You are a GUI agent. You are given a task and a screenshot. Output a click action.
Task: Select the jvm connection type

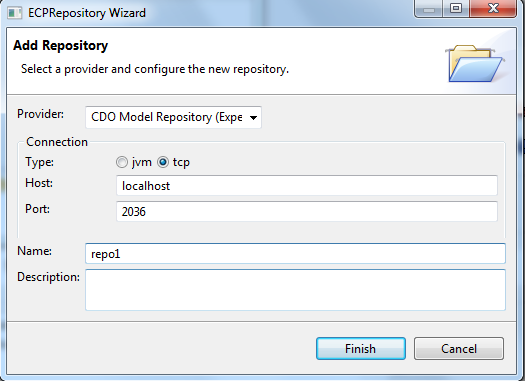[x=122, y=163]
